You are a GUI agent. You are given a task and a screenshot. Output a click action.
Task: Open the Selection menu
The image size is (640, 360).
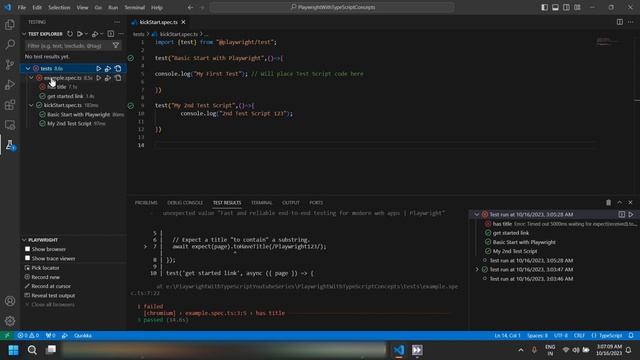click(59, 7)
